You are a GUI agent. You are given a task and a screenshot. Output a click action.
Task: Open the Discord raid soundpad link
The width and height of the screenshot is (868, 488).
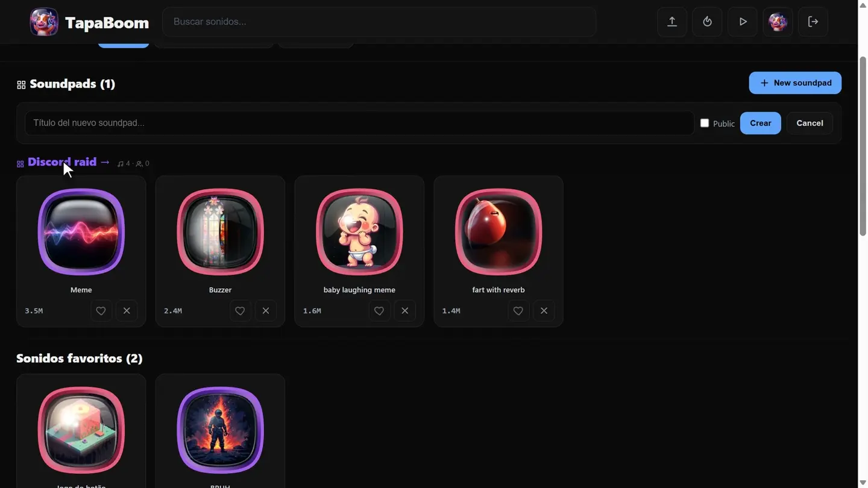(69, 162)
